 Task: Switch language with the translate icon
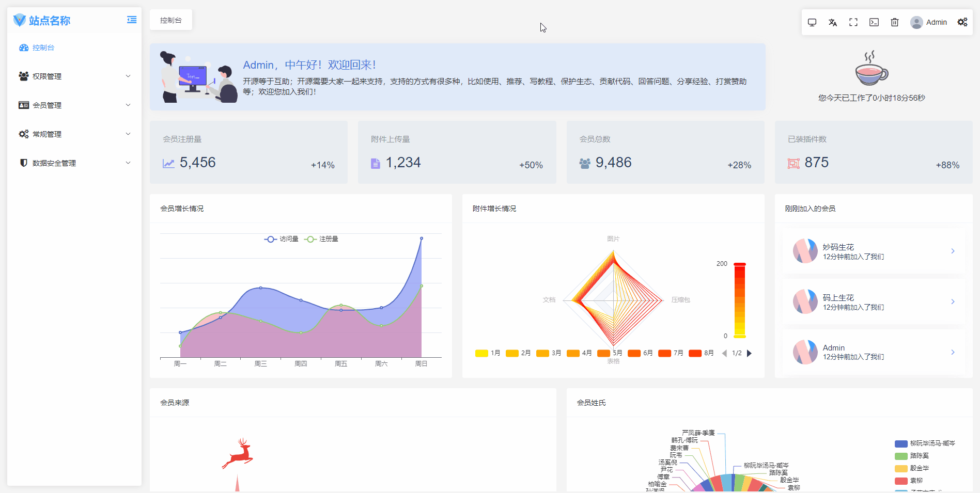pos(833,22)
